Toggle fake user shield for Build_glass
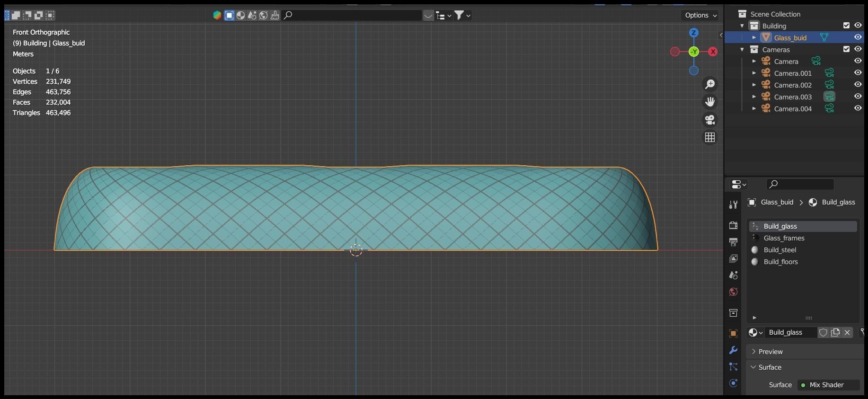Image resolution: width=868 pixels, height=399 pixels. point(823,332)
